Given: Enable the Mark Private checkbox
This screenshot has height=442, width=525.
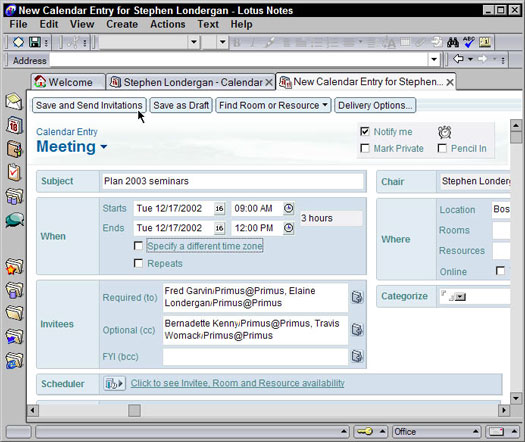Looking at the screenshot, I should point(365,148).
